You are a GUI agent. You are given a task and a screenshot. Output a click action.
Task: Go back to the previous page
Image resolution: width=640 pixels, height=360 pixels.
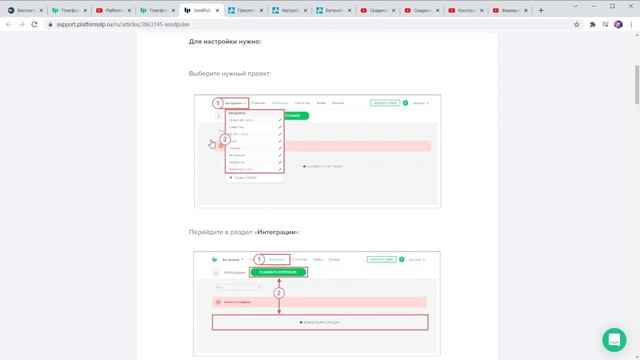pos(9,24)
